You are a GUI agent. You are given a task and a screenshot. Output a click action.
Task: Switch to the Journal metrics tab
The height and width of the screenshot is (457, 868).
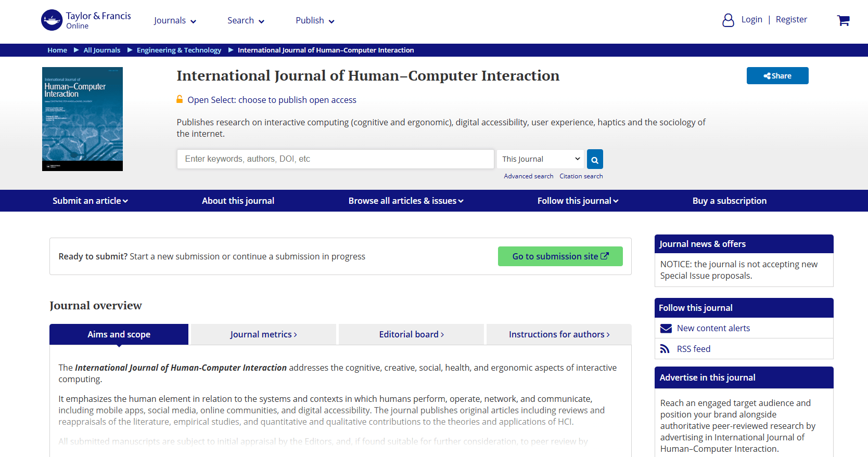(263, 334)
